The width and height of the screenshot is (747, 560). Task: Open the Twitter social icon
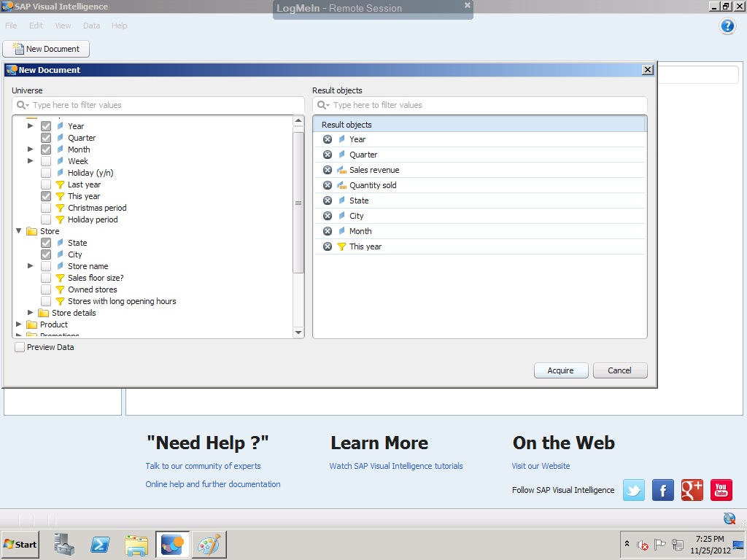(634, 490)
